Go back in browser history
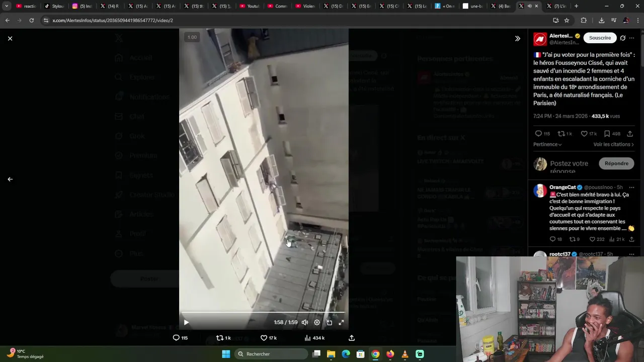Viewport: 644px width, 362px height. pos(7,20)
